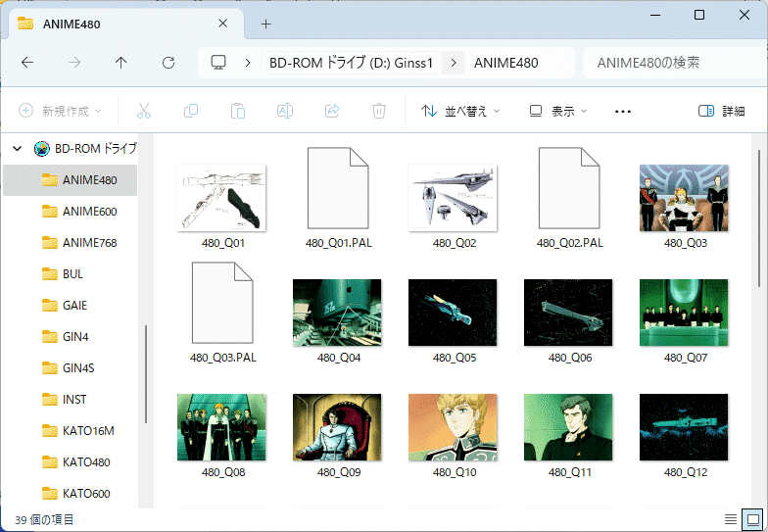This screenshot has width=768, height=532.
Task: Select the 480_Q02.PAL file
Action: click(x=569, y=188)
